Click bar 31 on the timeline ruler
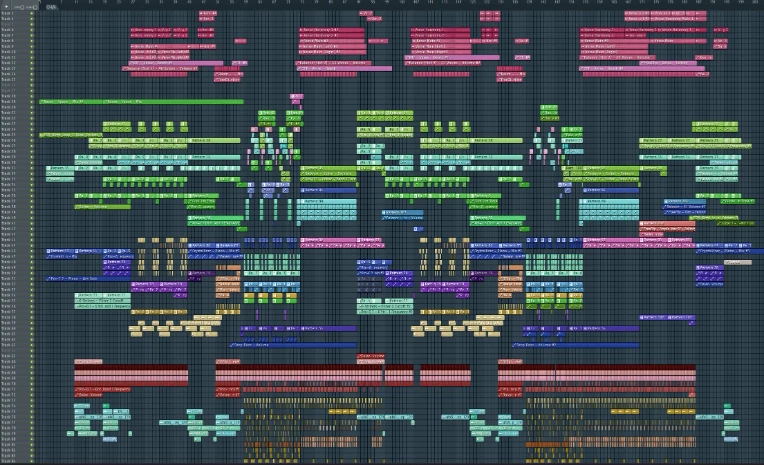764x465 pixels. coord(147,2)
